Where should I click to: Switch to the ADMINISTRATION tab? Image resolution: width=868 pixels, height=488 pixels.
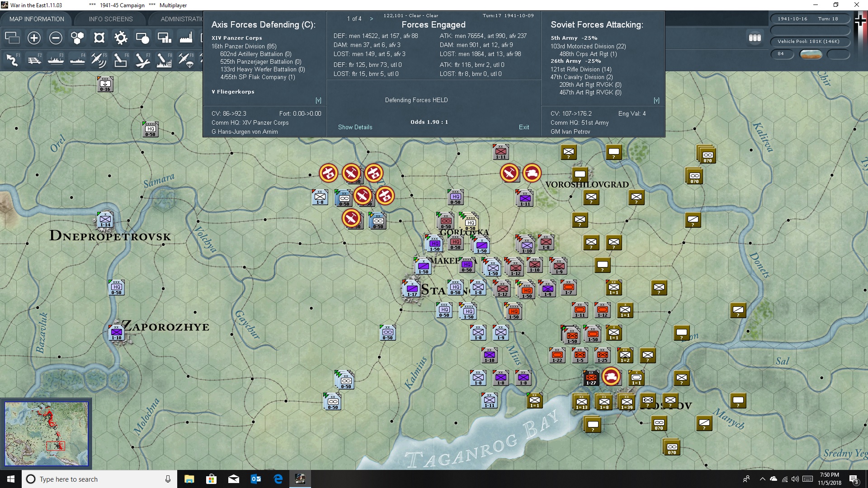pos(182,19)
